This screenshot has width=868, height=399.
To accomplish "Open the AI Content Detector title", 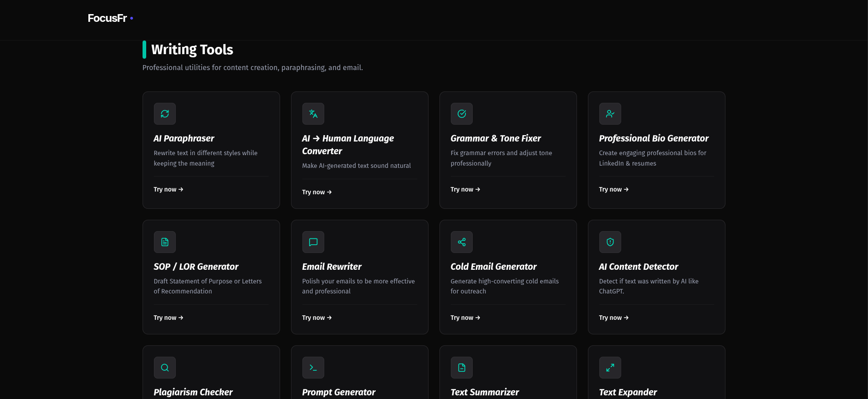I will tap(638, 267).
